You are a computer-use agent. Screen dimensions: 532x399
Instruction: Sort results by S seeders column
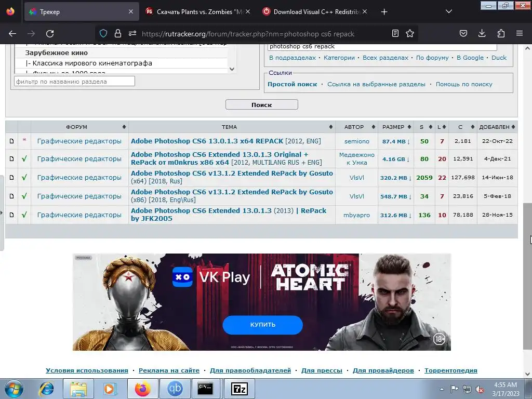coord(424,127)
